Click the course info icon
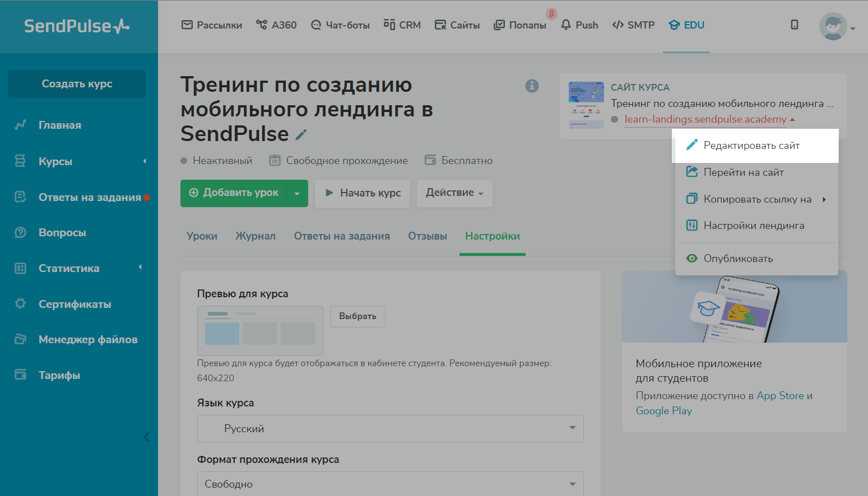This screenshot has width=868, height=496. [532, 86]
